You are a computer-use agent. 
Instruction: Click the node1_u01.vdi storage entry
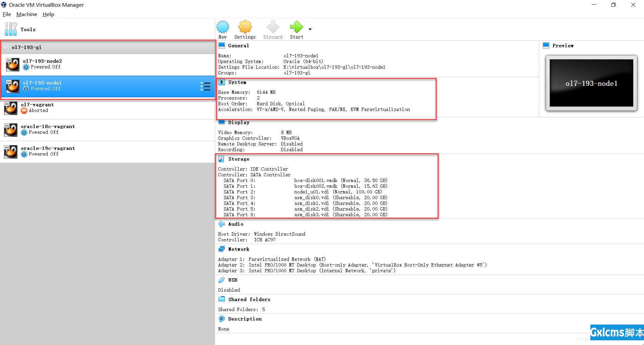click(338, 192)
